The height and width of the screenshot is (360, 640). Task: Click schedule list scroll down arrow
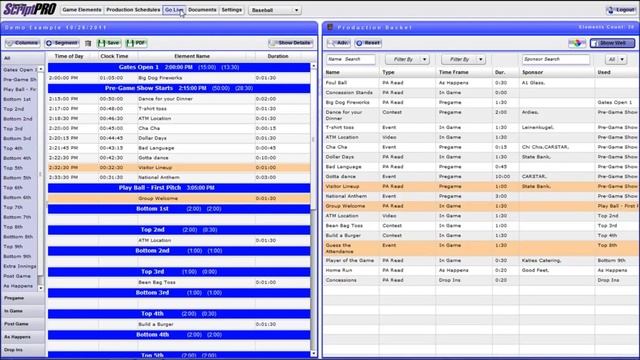313,354
